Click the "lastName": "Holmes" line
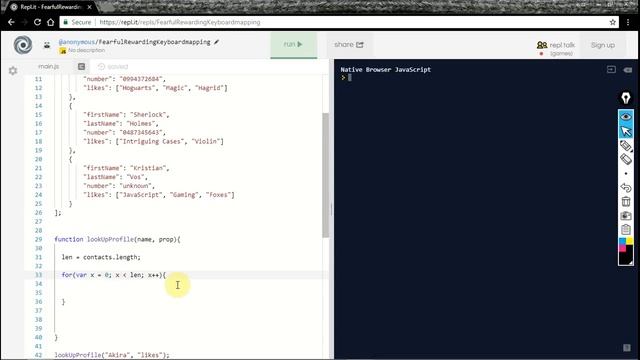This screenshot has height=360, width=640. (x=121, y=124)
